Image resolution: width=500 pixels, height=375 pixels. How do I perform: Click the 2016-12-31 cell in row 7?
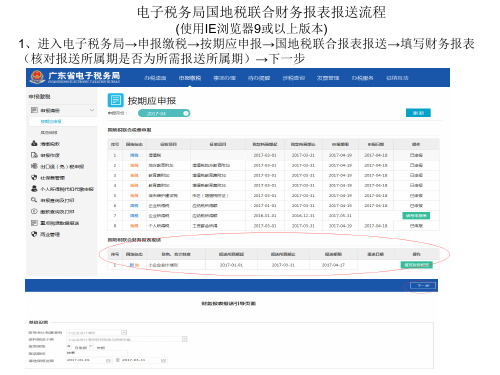point(303,216)
